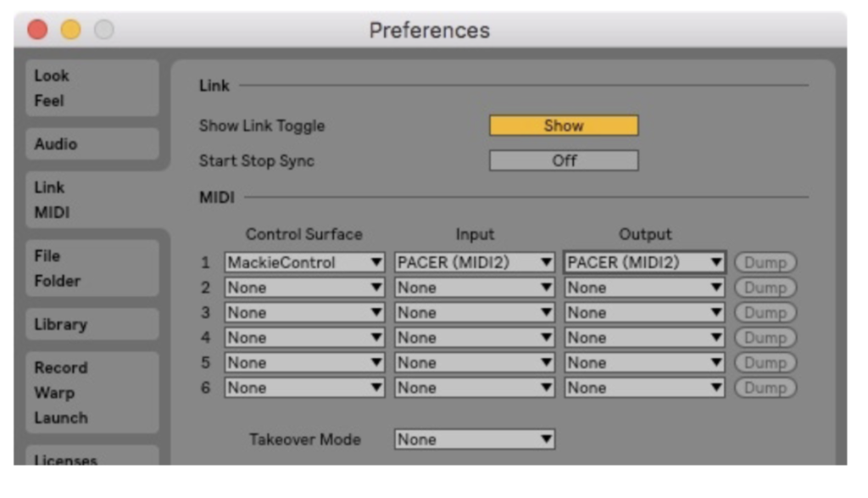
Task: Toggle the Show Link Toggle button
Action: click(563, 126)
